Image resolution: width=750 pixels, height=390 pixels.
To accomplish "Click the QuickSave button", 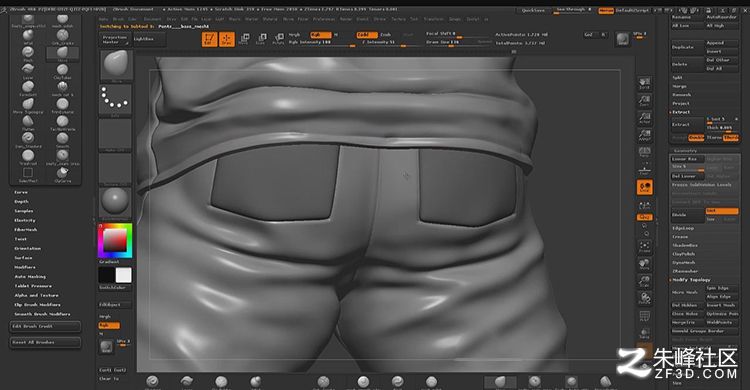I will (x=534, y=10).
